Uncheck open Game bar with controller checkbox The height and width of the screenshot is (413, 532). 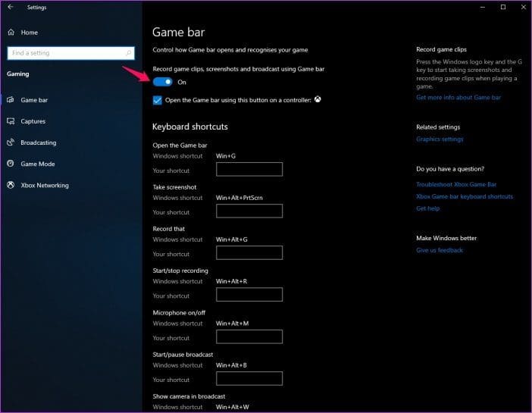(158, 100)
